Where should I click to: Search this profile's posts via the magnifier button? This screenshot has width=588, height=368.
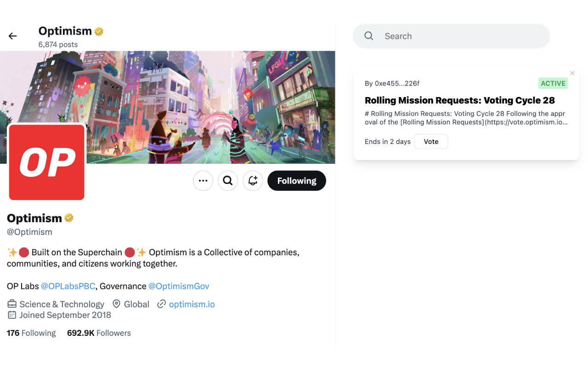[x=228, y=181]
